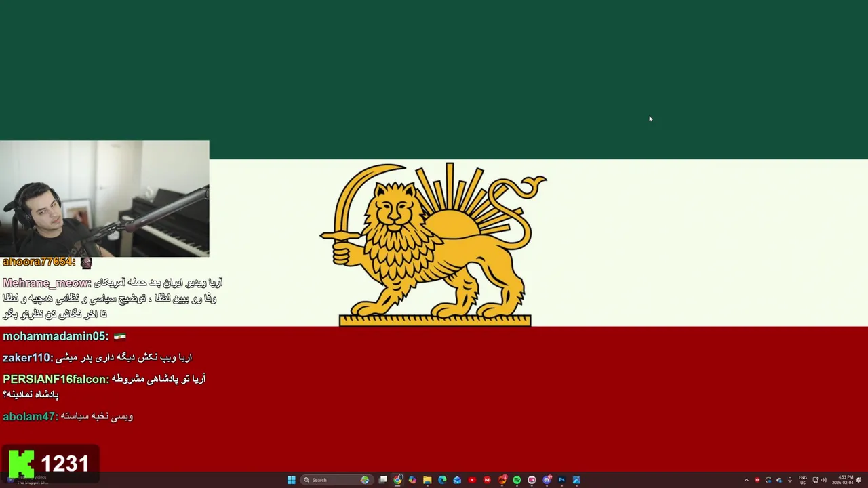Click username mohammadamin05 in chat

click(x=55, y=336)
